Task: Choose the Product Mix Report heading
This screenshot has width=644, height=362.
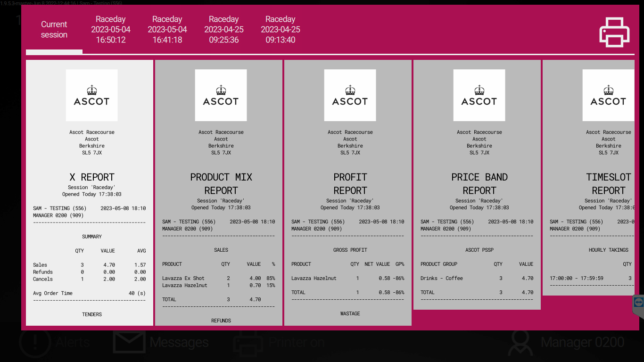Action: tap(221, 184)
